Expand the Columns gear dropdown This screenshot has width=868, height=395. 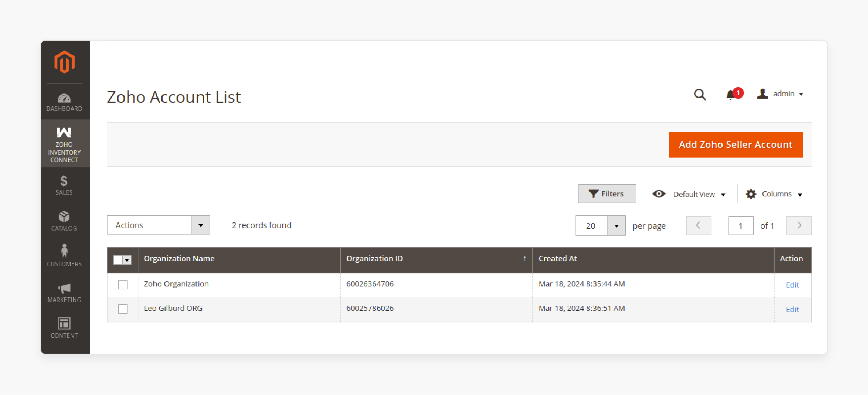coord(774,194)
